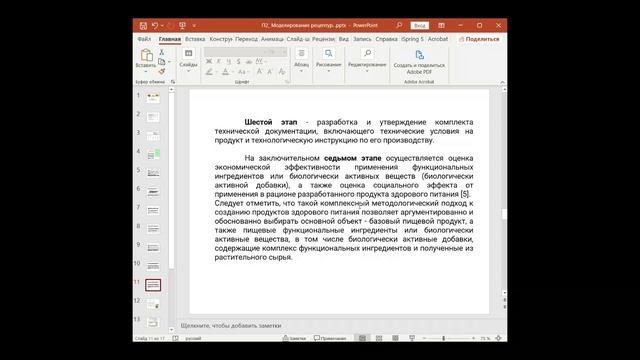Viewport: 640px width, 360px height.
Task: Select slide 7 thumbnail
Action: [x=153, y=210]
